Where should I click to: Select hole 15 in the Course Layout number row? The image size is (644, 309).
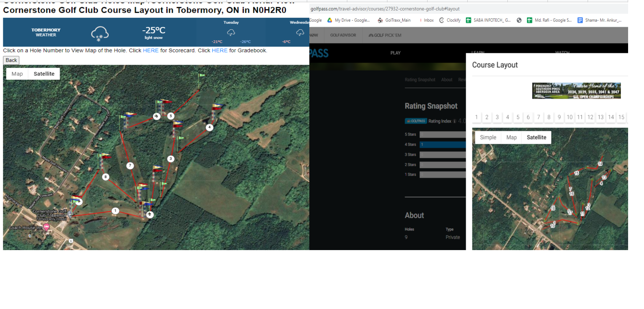pos(621,117)
